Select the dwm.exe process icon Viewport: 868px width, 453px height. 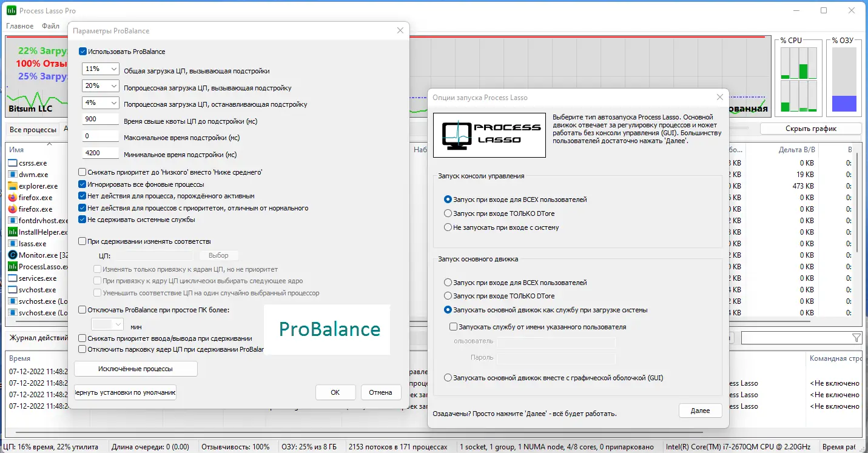tap(13, 175)
